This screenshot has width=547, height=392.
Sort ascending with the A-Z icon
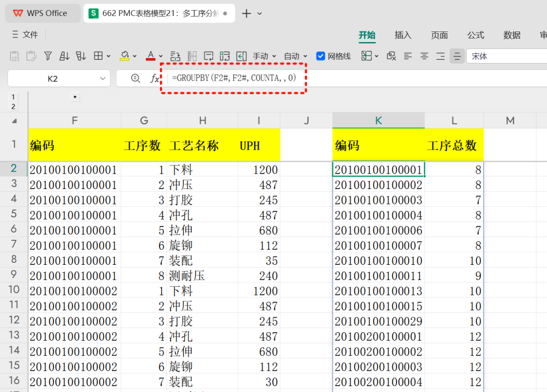(x=64, y=56)
